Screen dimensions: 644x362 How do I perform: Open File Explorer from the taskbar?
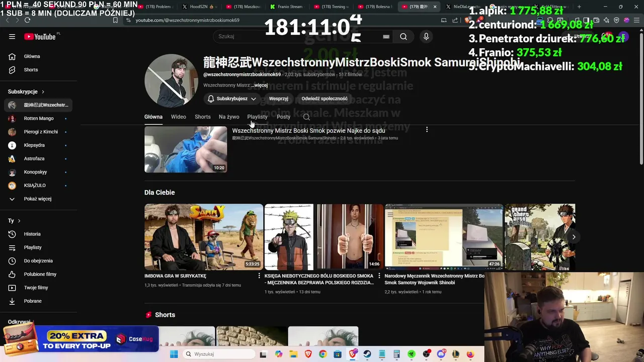coord(293,354)
